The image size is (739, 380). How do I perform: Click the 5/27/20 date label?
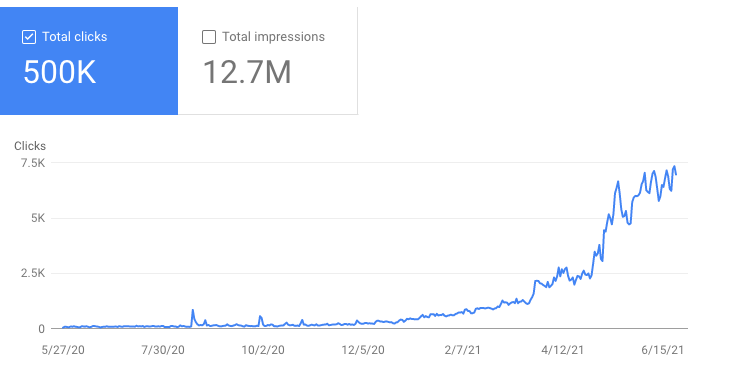tap(63, 350)
